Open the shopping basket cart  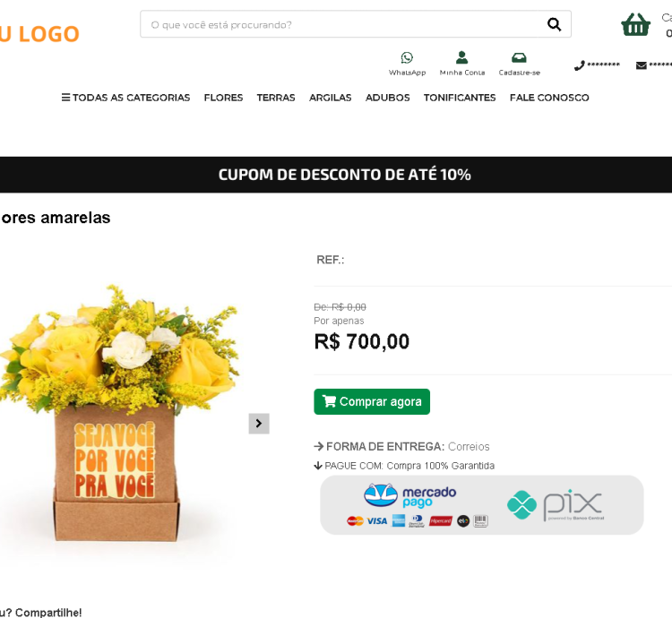(x=635, y=24)
